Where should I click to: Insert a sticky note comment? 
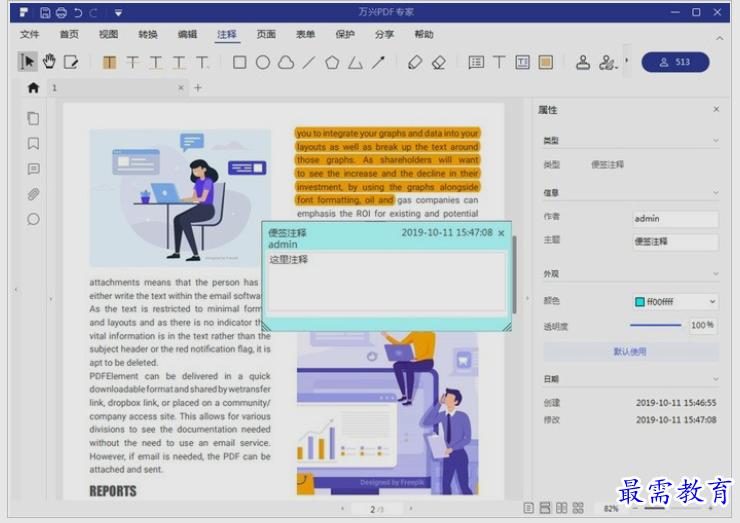[x=476, y=62]
